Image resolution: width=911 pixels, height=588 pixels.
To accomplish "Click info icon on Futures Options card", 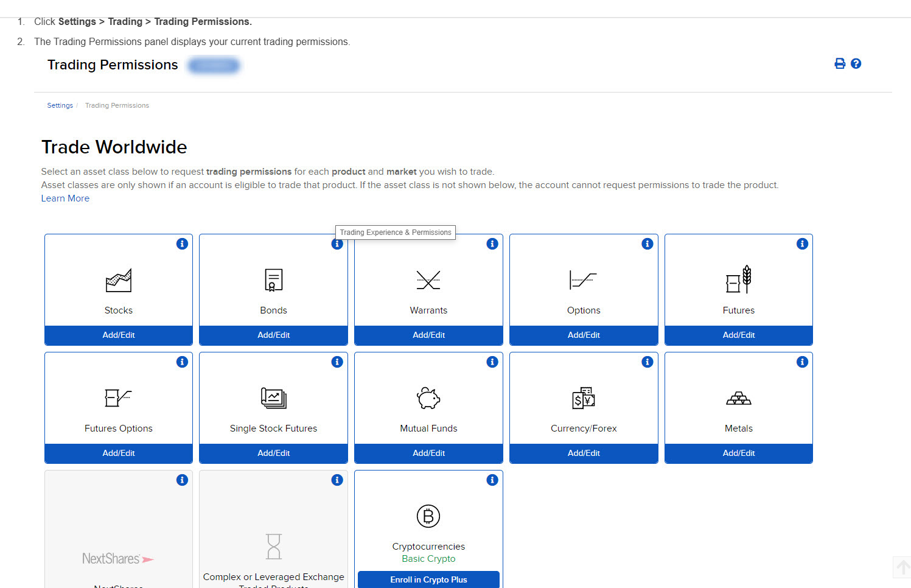I will (182, 362).
